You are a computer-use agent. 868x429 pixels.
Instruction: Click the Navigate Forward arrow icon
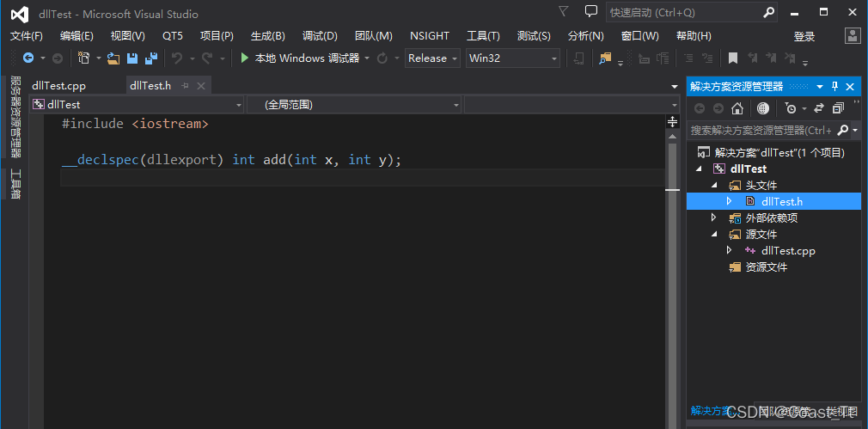pos(57,58)
